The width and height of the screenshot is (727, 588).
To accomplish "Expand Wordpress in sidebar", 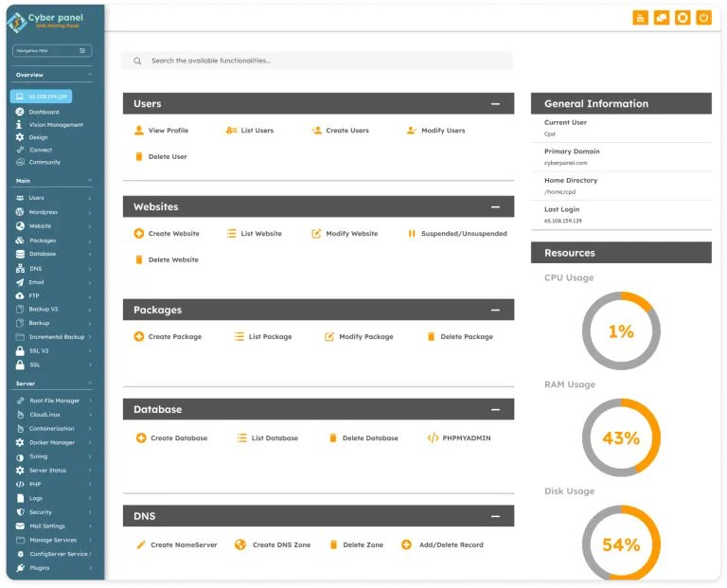I will pyautogui.click(x=53, y=212).
